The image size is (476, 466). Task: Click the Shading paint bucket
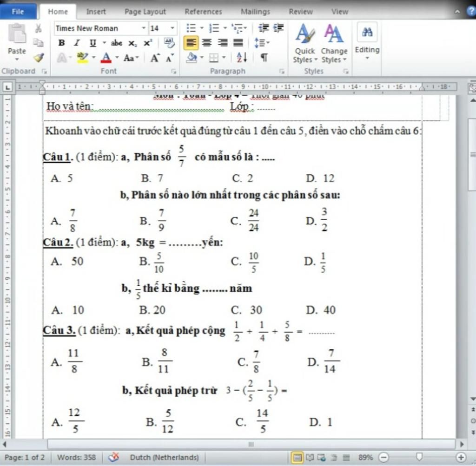(x=192, y=57)
